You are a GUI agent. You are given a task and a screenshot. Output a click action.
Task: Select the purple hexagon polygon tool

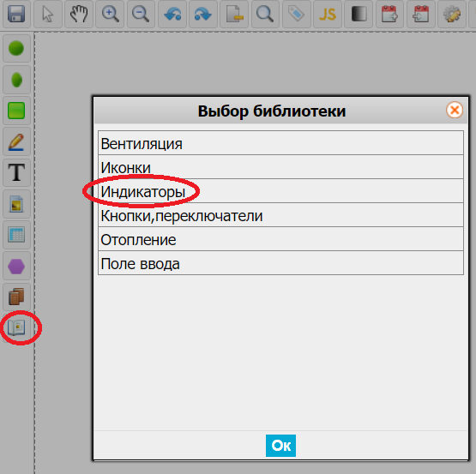coord(16,266)
